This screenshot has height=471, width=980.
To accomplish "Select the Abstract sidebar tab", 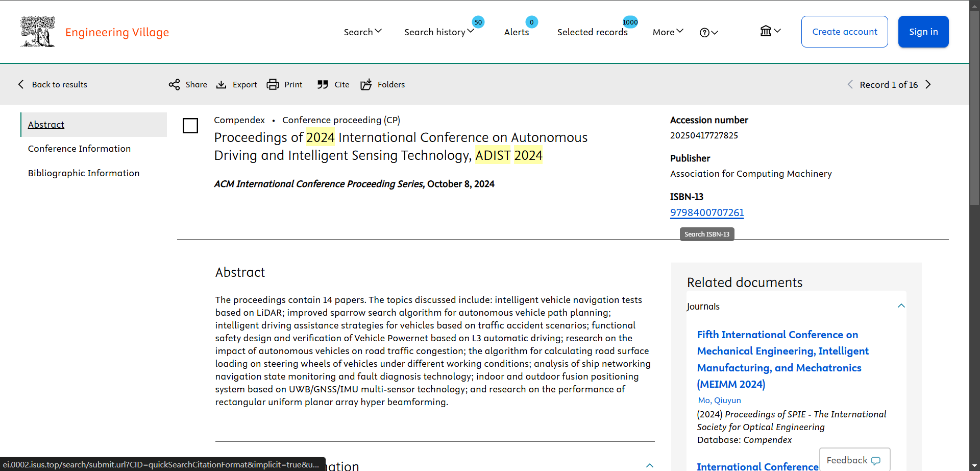I will [x=94, y=125].
